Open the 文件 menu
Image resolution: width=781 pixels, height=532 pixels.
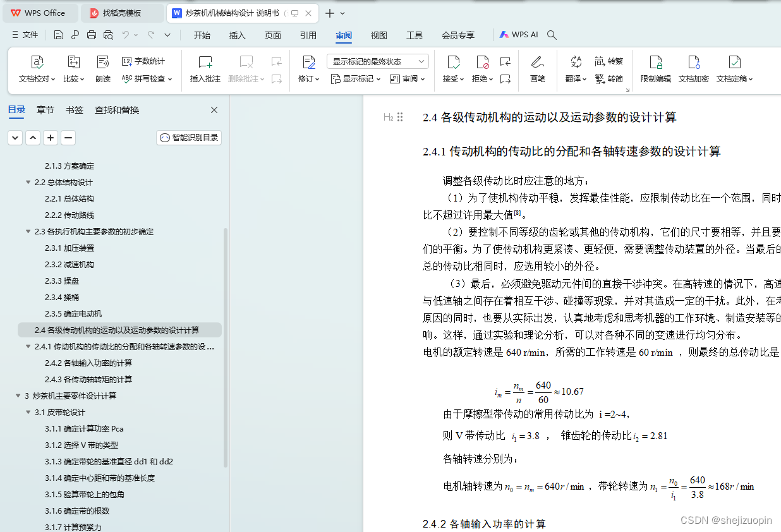[25, 35]
